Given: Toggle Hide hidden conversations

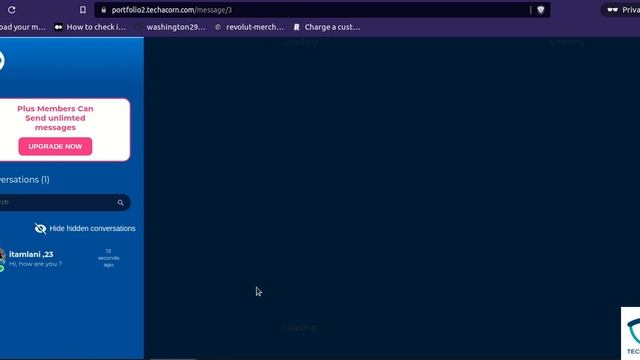Looking at the screenshot, I should [x=85, y=228].
